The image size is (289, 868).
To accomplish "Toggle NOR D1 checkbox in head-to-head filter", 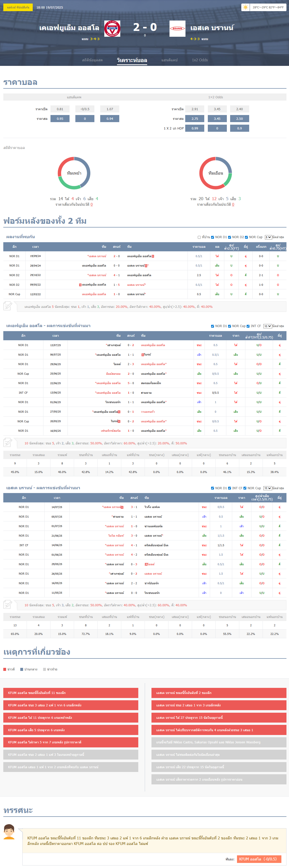I will [212, 237].
